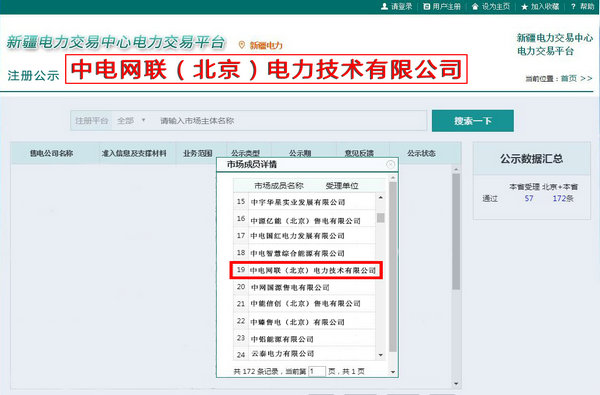
Task: Click the user registration icon
Action: pyautogui.click(x=427, y=7)
